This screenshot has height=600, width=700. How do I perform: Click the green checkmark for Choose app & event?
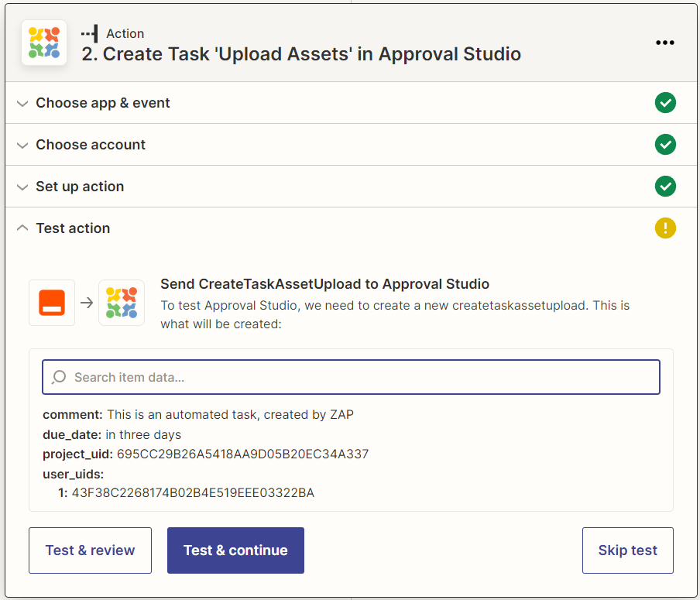click(665, 103)
